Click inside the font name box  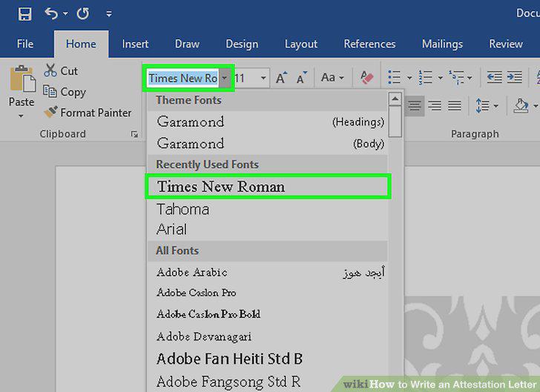(x=183, y=78)
